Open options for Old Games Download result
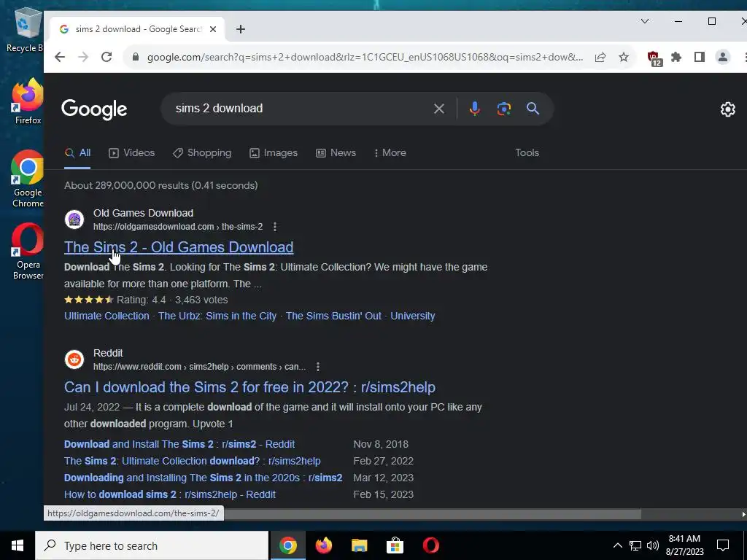747x560 pixels. point(275,227)
